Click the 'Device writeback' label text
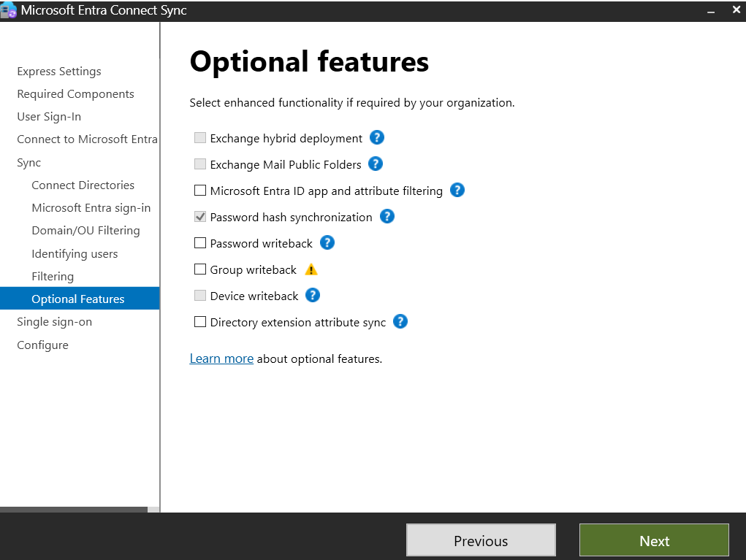Screen dimensions: 746x560 point(254,296)
